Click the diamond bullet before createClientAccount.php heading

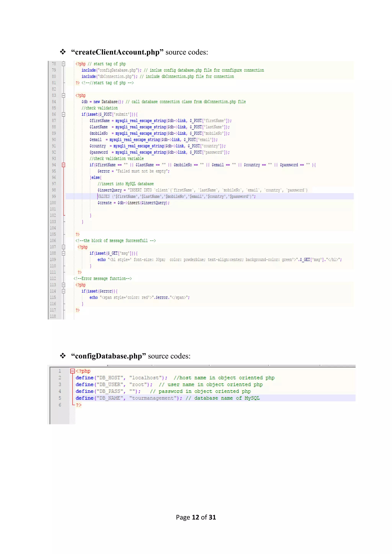(x=63, y=52)
